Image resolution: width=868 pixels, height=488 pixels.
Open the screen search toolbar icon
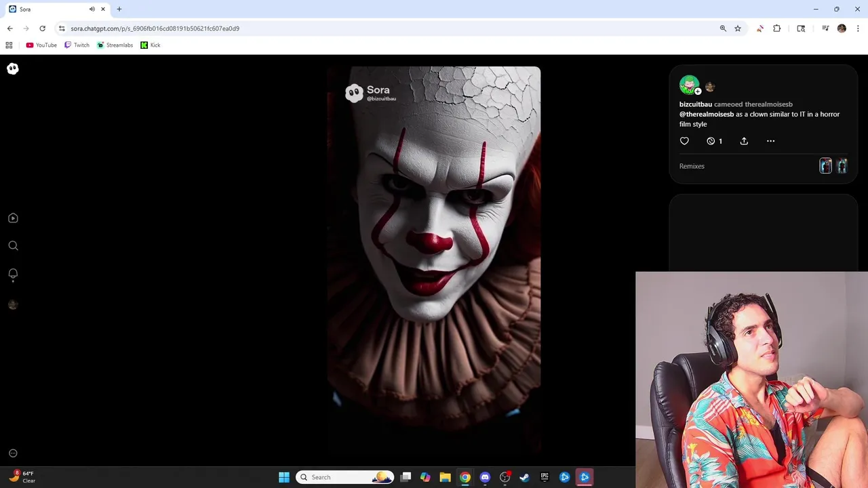point(801,28)
